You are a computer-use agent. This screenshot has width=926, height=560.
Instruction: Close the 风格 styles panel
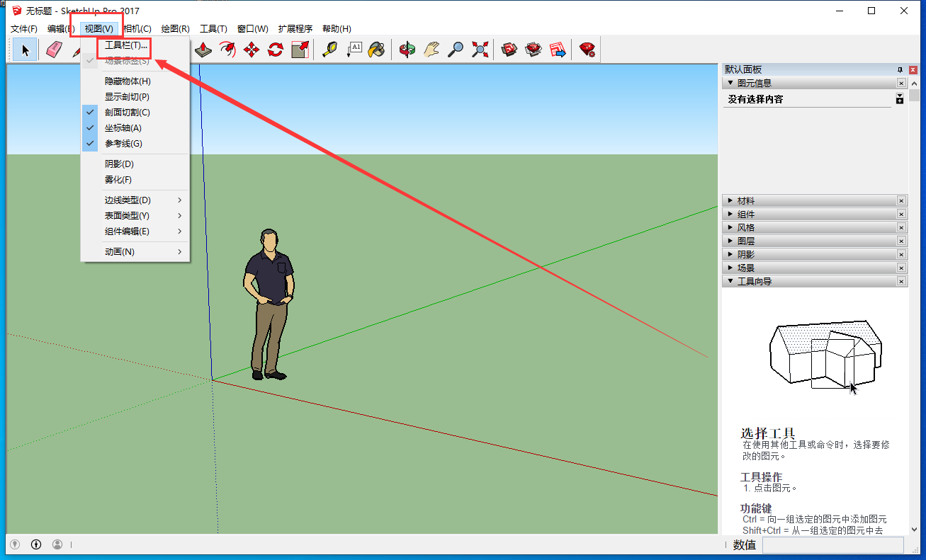(x=901, y=228)
